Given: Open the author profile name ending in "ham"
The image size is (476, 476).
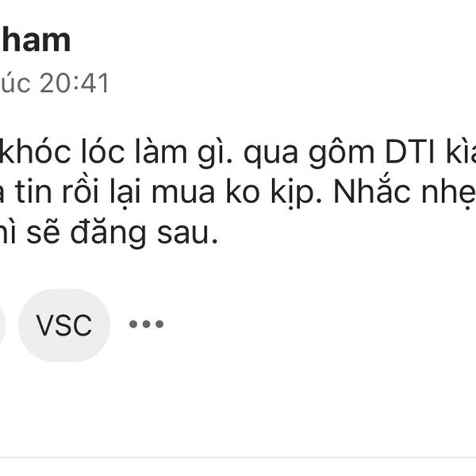Looking at the screenshot, I should click(35, 40).
